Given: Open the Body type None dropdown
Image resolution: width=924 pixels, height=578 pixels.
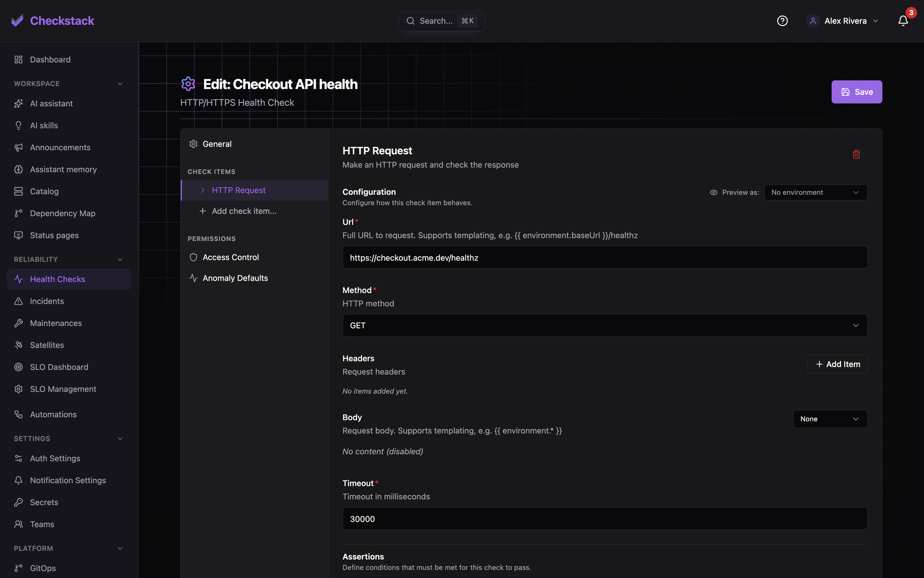Looking at the screenshot, I should [x=830, y=419].
